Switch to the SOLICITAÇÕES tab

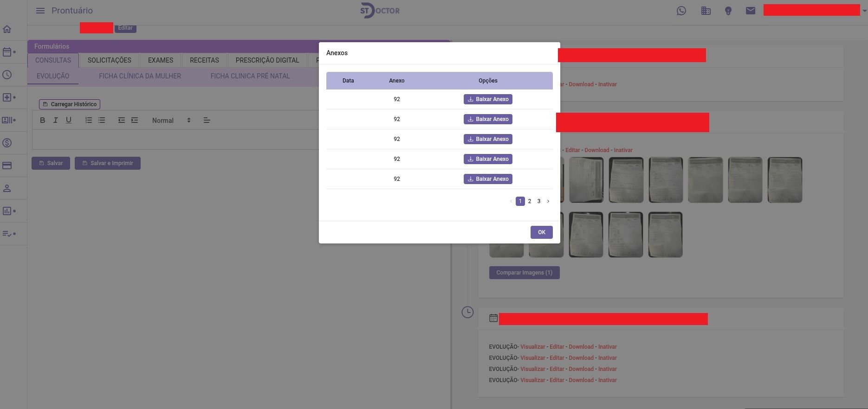tap(109, 60)
